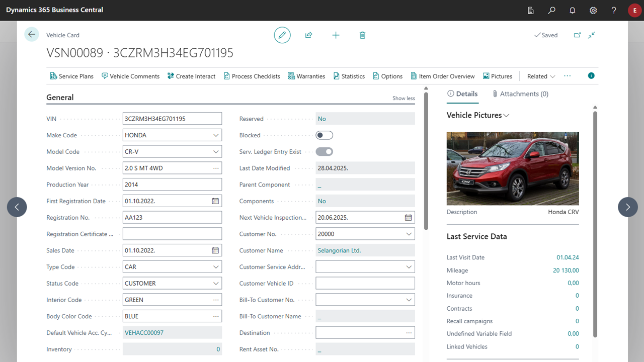644x362 pixels.
Task: Click ellipsis lookup on Destination field
Action: pyautogui.click(x=409, y=332)
